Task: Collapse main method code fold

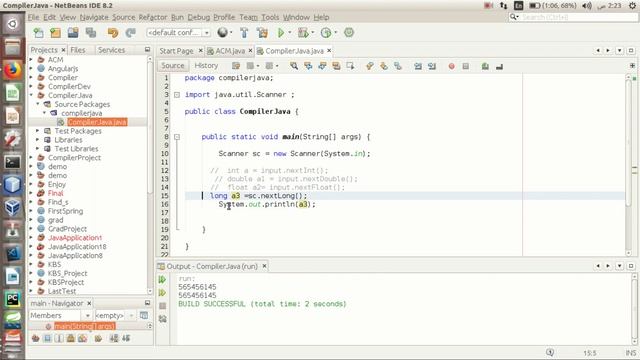Action: (x=177, y=137)
